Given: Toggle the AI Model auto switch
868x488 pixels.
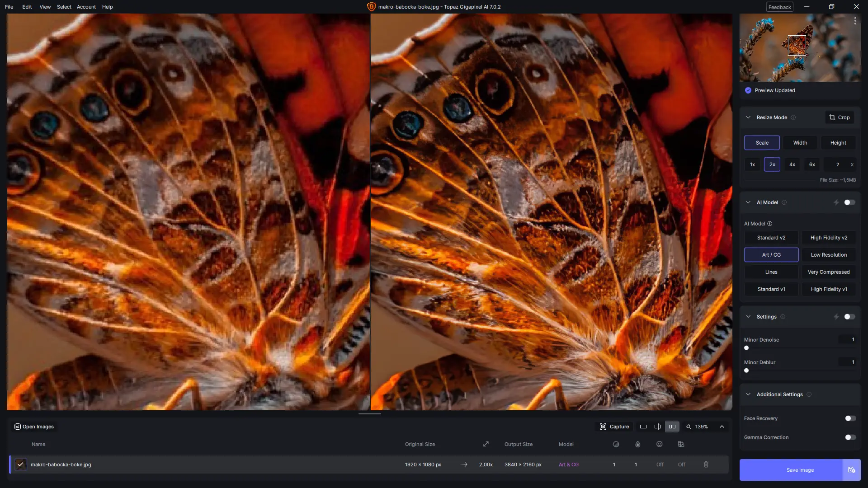Looking at the screenshot, I should pos(849,202).
